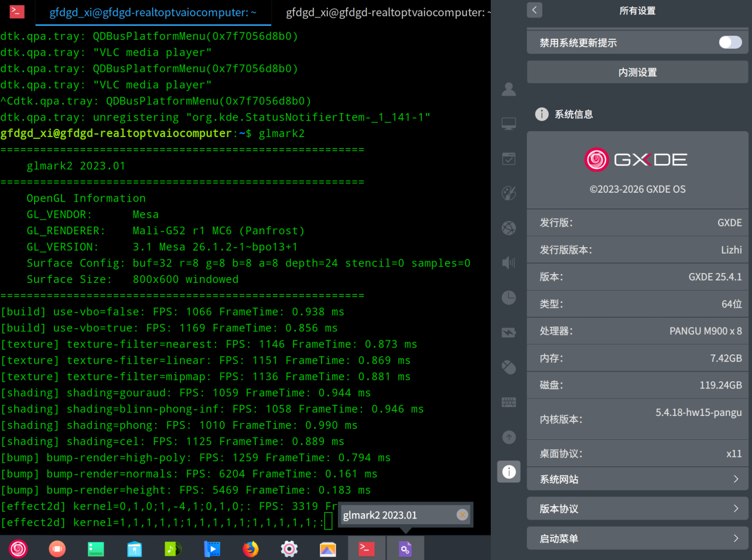Screen dimensions: 752x560
Task: Open the Display settings monitor icon
Action: (x=509, y=124)
